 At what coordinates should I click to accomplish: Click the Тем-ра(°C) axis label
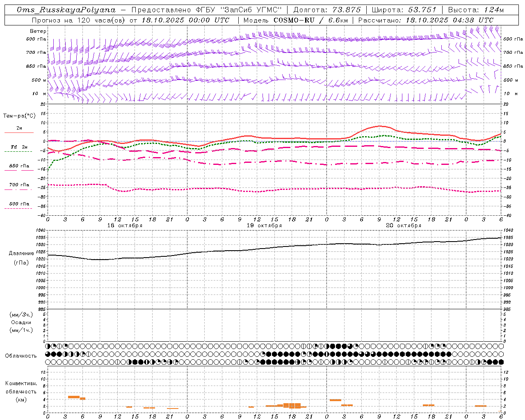point(19,116)
